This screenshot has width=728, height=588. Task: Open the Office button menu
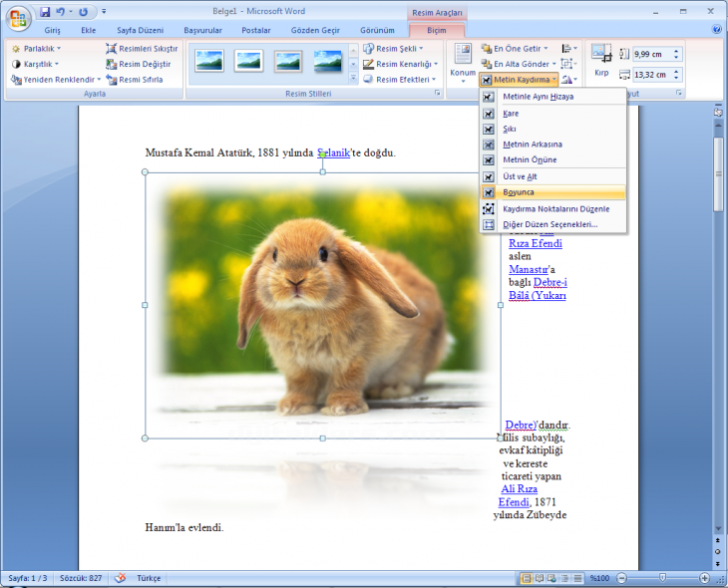[18, 18]
